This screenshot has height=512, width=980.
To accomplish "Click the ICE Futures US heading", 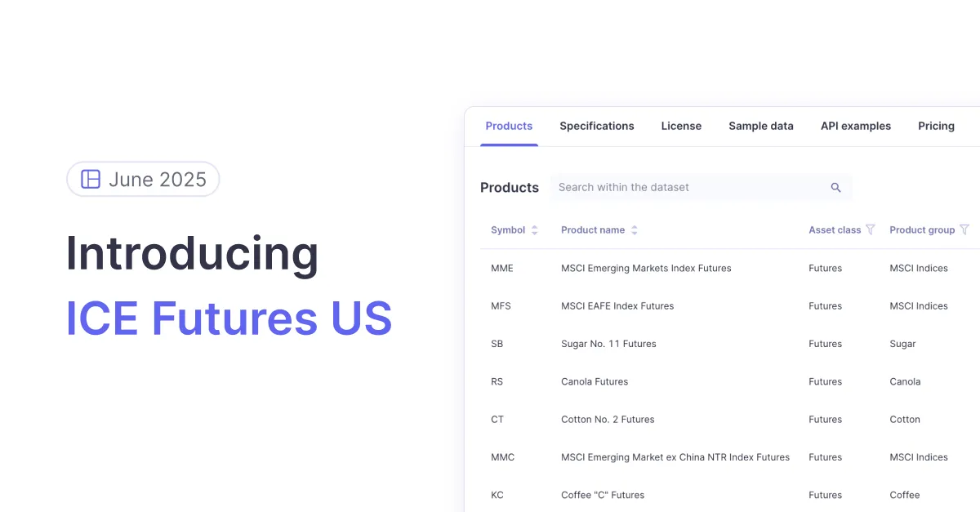I will click(229, 318).
